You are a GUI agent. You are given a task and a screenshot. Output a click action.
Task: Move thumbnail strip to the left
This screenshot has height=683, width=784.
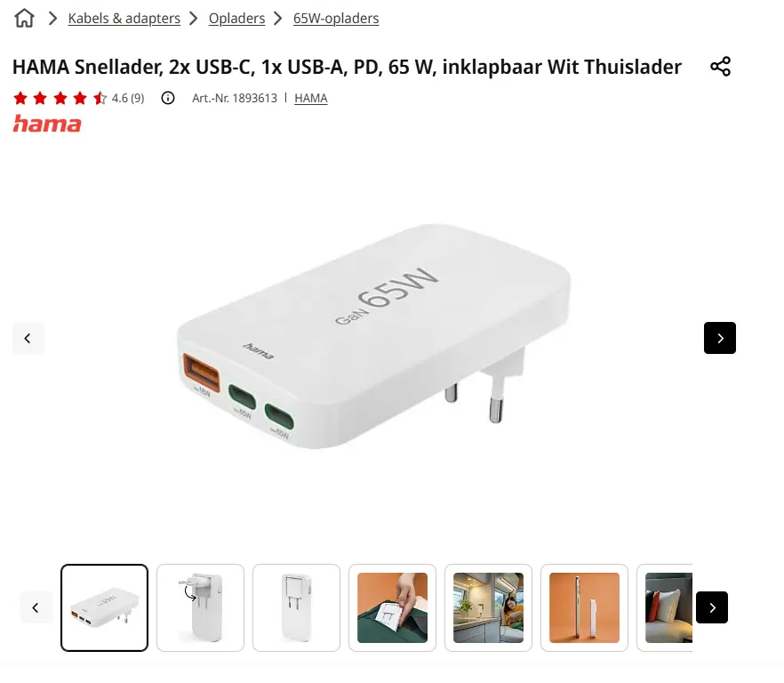[36, 607]
